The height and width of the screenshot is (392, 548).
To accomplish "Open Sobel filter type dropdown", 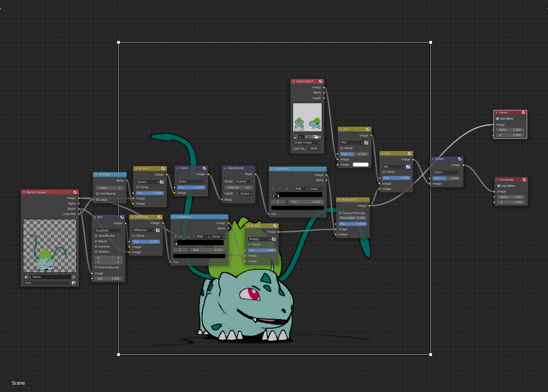I will tap(191, 181).
